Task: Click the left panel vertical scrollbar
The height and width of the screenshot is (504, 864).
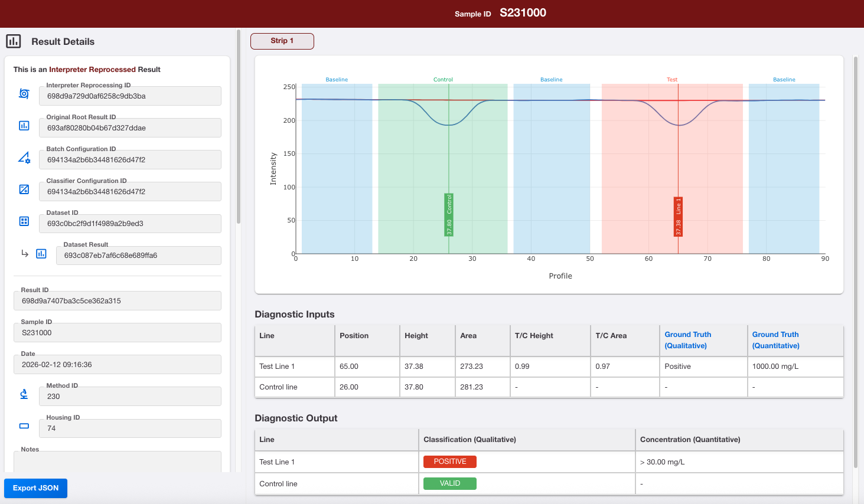Action: 239,127
